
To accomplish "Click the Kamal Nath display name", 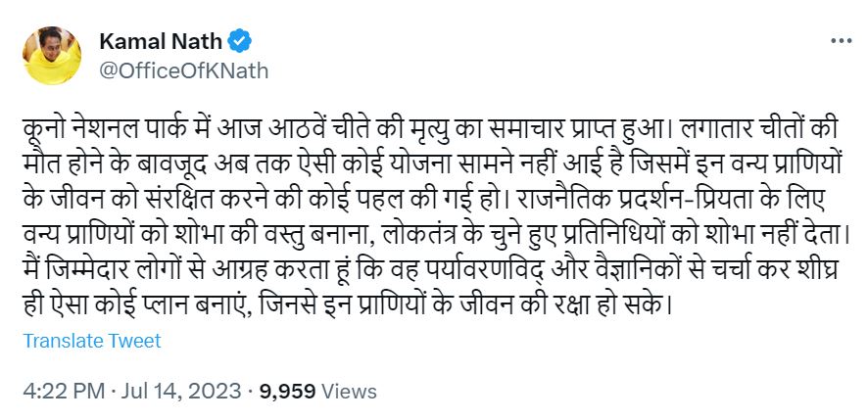I will click(161, 42).
